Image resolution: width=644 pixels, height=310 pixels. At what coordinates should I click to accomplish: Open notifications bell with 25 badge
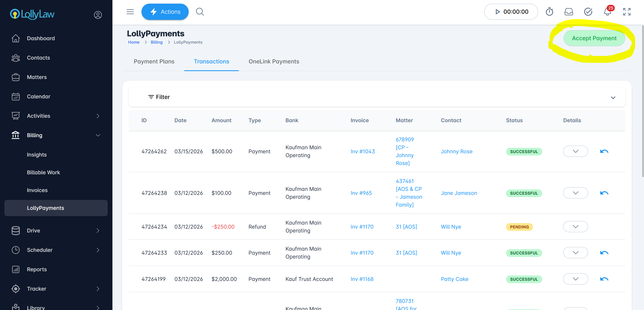tap(607, 12)
